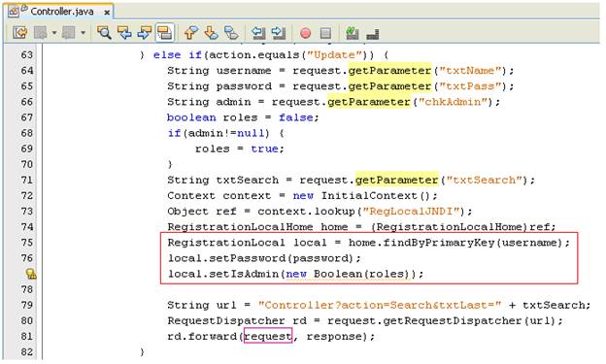Open dropdown arrow beside Forward navigation icon
This screenshot has width=606, height=364.
83,33
